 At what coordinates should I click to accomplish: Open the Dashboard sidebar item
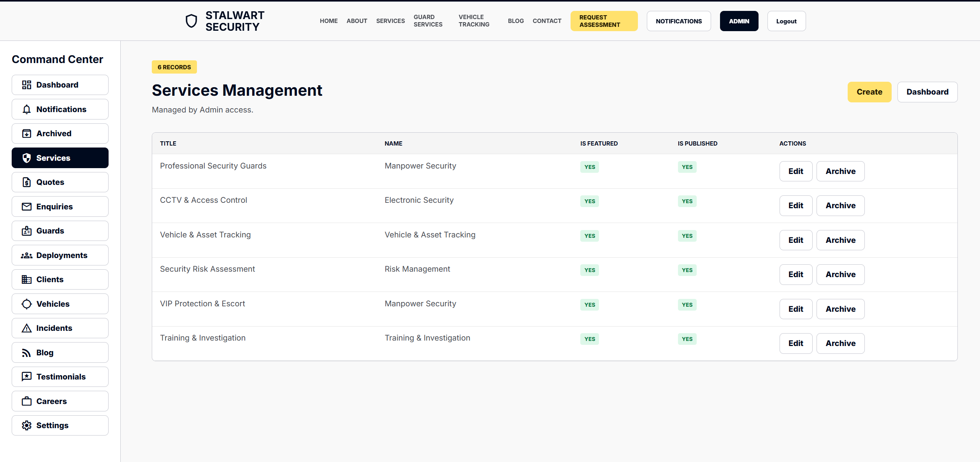[60, 85]
